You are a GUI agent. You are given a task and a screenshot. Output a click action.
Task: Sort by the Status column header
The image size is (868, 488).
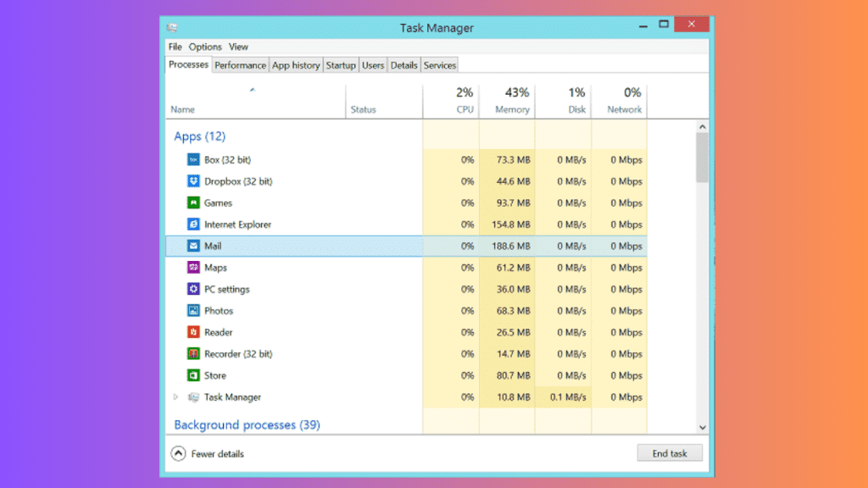coord(384,102)
